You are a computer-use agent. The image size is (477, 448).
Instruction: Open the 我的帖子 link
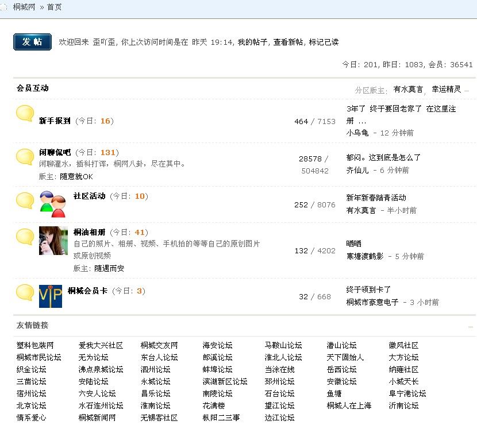click(x=252, y=42)
